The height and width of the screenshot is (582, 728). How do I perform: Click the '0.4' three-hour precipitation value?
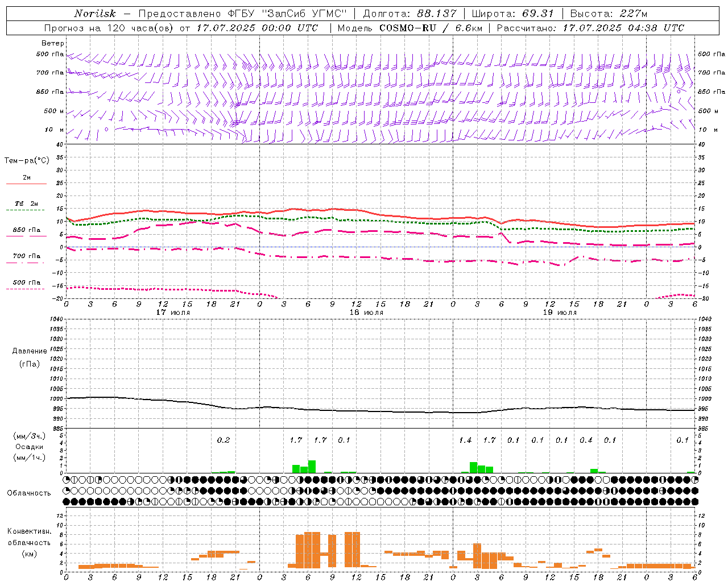point(586,440)
